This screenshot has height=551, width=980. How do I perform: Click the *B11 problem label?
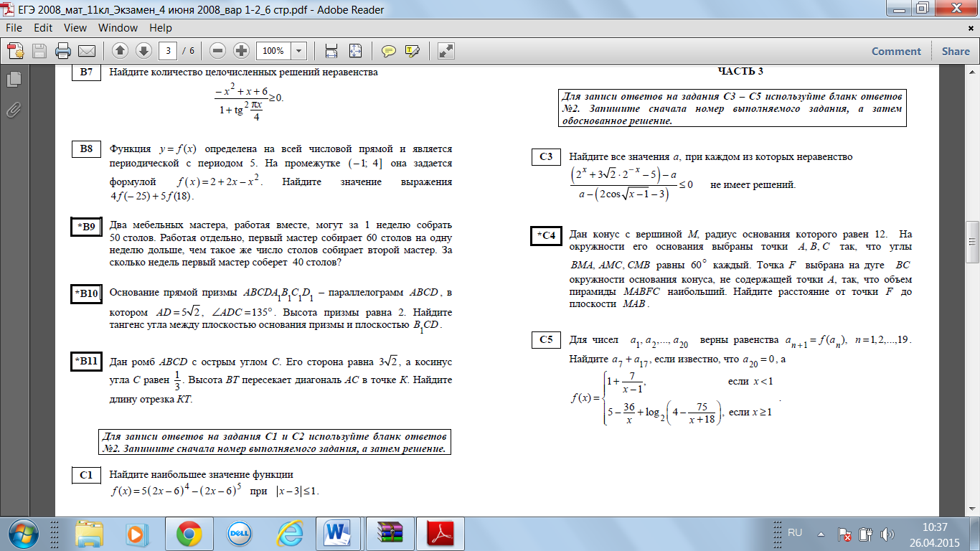point(87,361)
